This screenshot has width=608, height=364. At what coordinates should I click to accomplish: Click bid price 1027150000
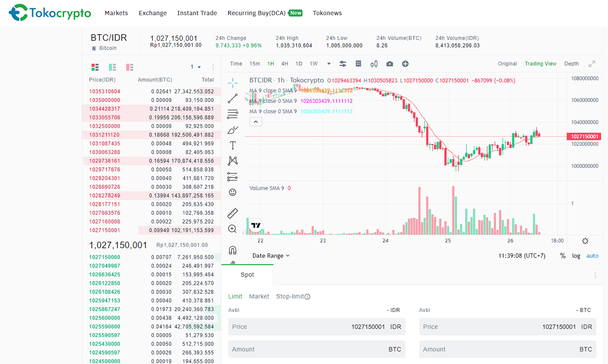click(105, 257)
